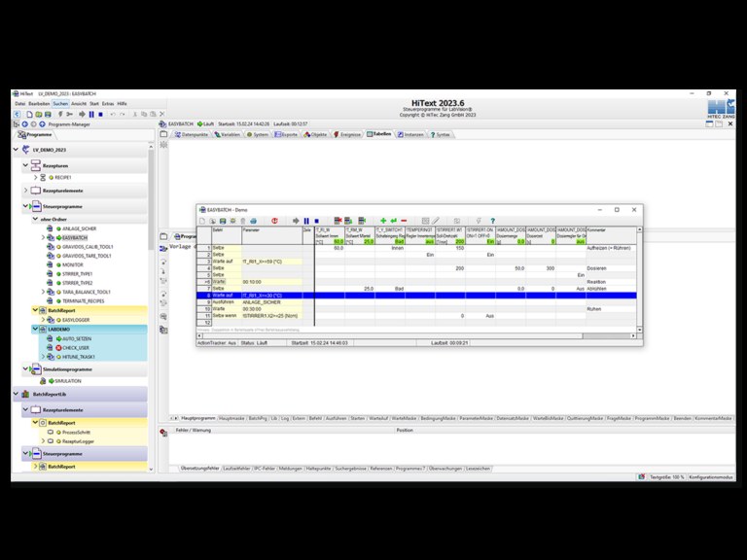Switch to the Instanzen tab
The height and width of the screenshot is (560, 747).
(x=410, y=135)
